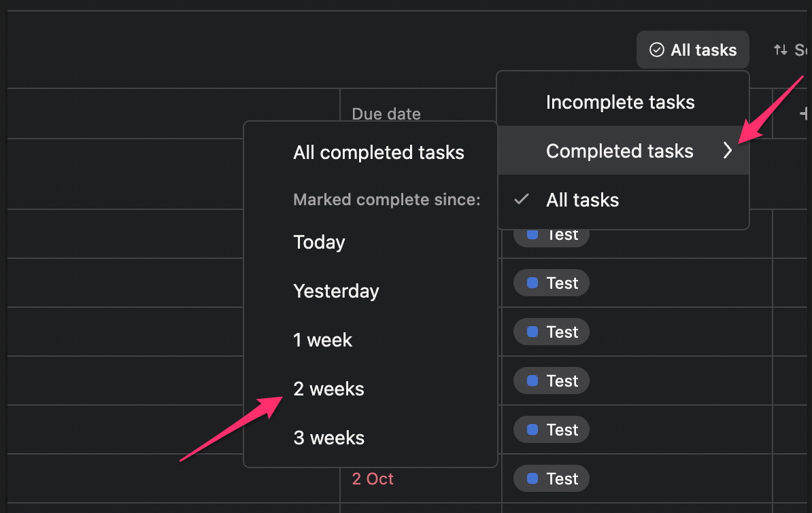Choose the 3 weeks option
Viewport: 812px width, 513px height.
[328, 438]
